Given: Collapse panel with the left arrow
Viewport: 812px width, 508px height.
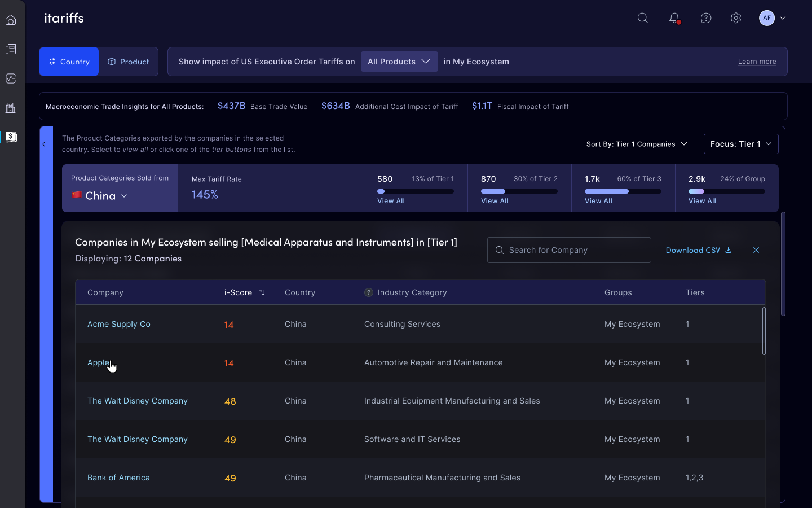Looking at the screenshot, I should coord(46,144).
